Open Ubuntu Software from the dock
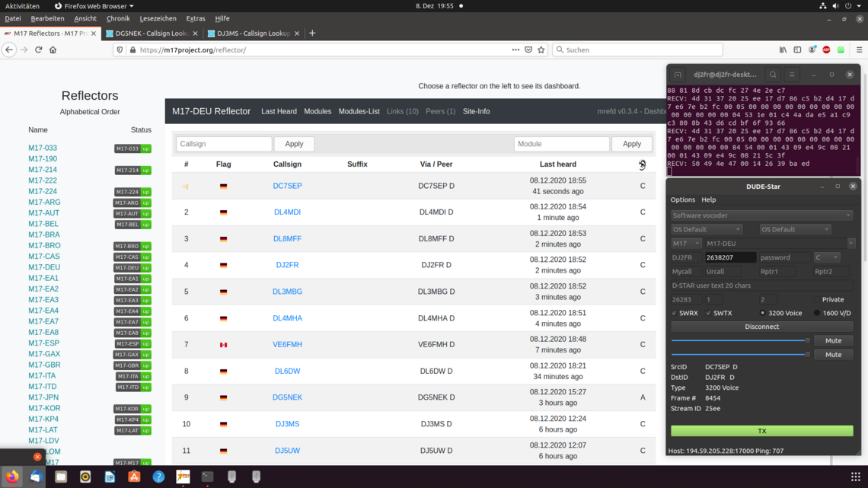The height and width of the screenshot is (488, 868). pyautogui.click(x=134, y=477)
